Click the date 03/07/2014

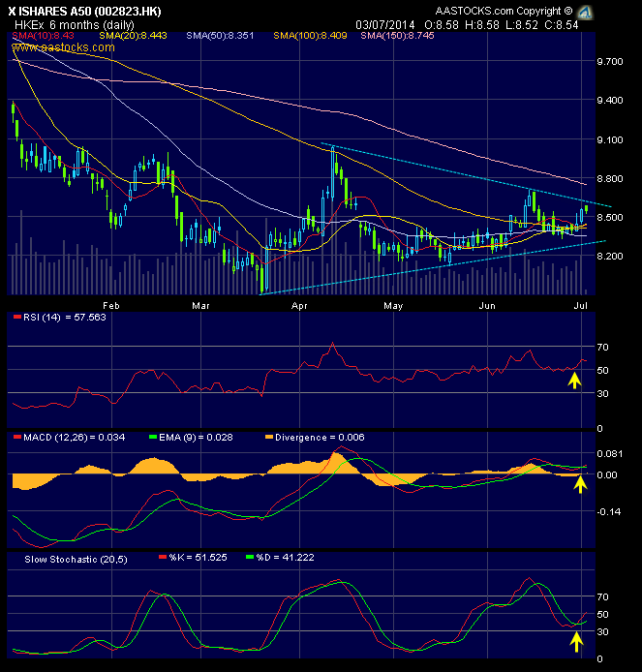coord(385,25)
